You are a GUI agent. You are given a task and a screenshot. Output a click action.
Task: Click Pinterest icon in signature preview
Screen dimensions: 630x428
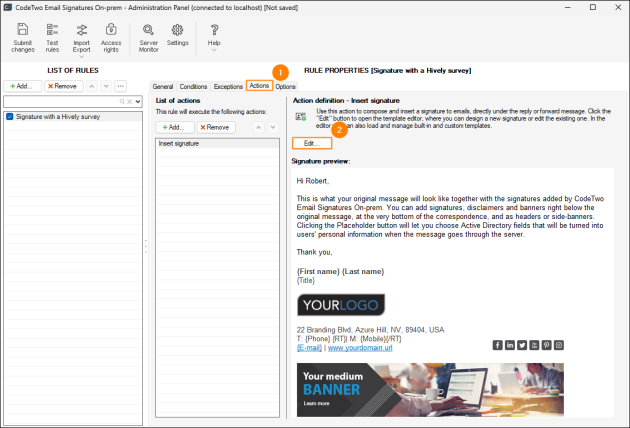click(x=546, y=345)
